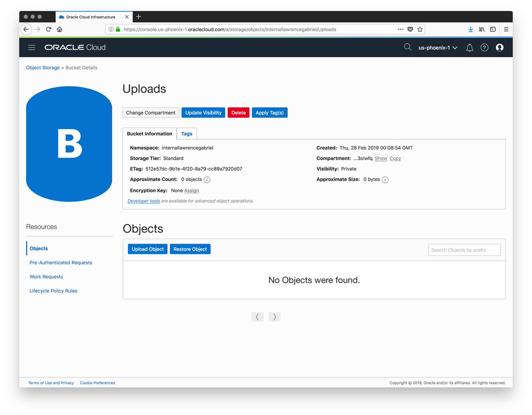Open the Firefox application menu
Image resolution: width=532 pixels, height=415 pixels.
point(506,29)
